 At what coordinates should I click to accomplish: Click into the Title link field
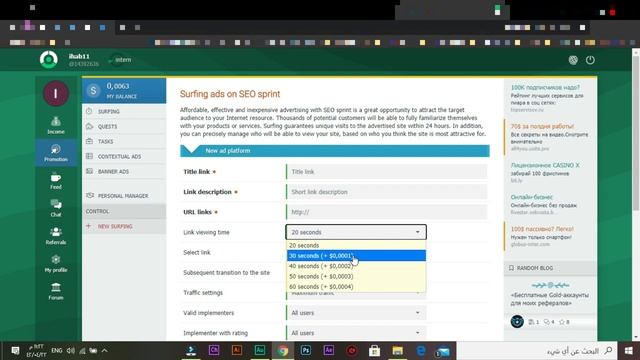tap(387, 172)
